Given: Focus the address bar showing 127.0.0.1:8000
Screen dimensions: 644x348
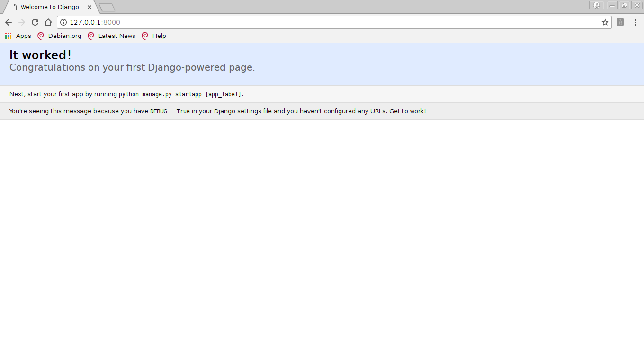Looking at the screenshot, I should point(334,22).
